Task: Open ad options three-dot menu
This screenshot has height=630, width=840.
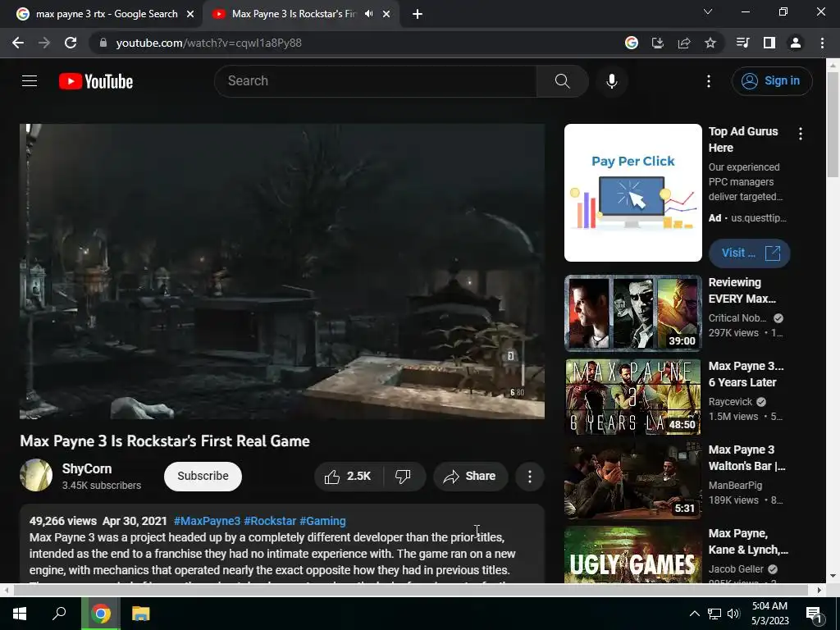Action: (x=801, y=134)
